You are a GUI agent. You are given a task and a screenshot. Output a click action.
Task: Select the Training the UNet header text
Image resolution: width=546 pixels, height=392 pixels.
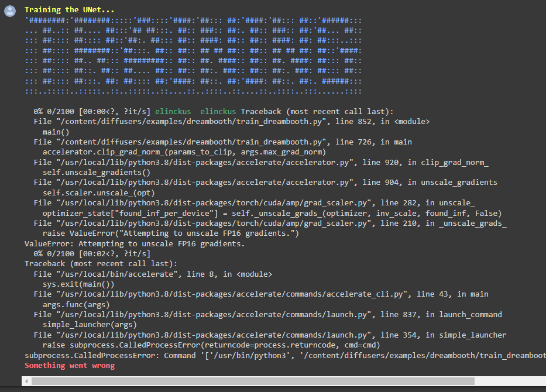[69, 9]
